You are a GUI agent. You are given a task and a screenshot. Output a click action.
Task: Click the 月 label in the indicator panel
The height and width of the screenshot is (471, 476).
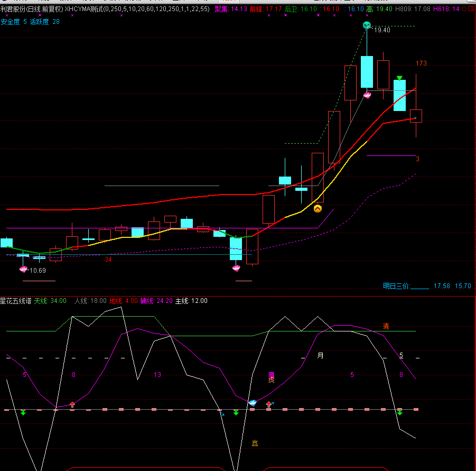coord(320,355)
